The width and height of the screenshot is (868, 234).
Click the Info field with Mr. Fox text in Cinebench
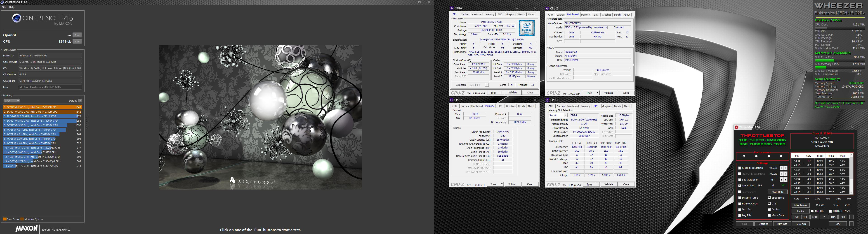pos(50,87)
